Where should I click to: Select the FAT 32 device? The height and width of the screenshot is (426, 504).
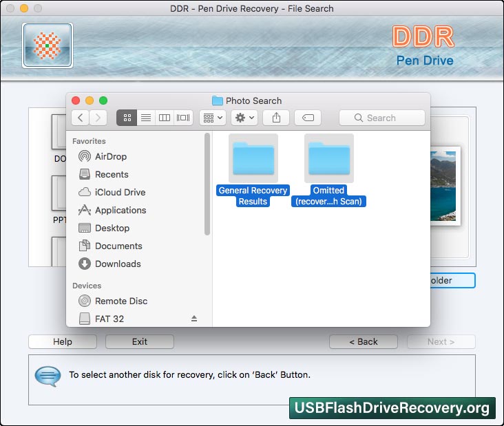109,319
